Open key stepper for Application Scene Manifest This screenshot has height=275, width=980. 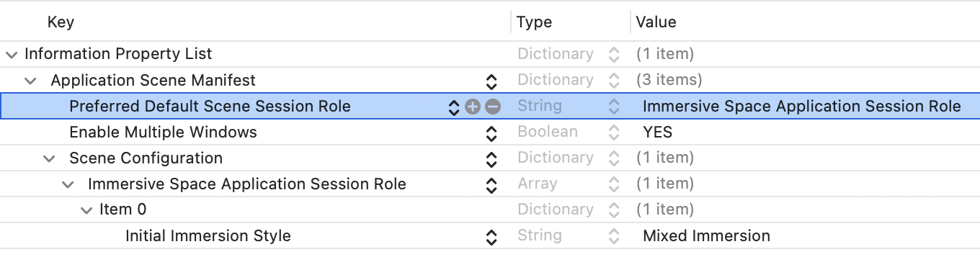click(491, 81)
